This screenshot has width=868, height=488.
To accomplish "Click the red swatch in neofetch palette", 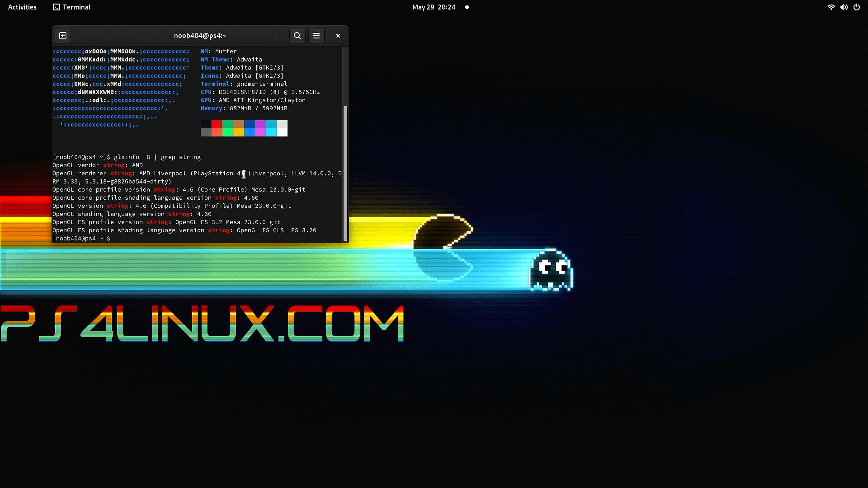I will tap(217, 124).
